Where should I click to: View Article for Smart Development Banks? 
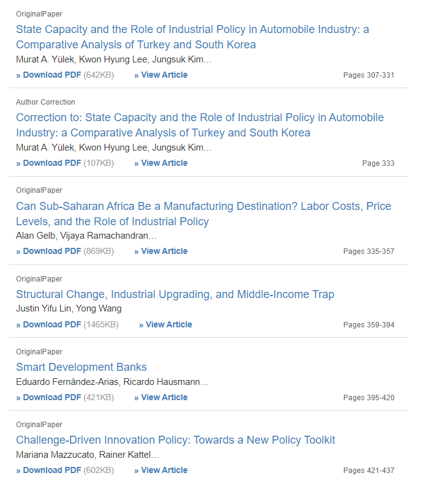(164, 398)
